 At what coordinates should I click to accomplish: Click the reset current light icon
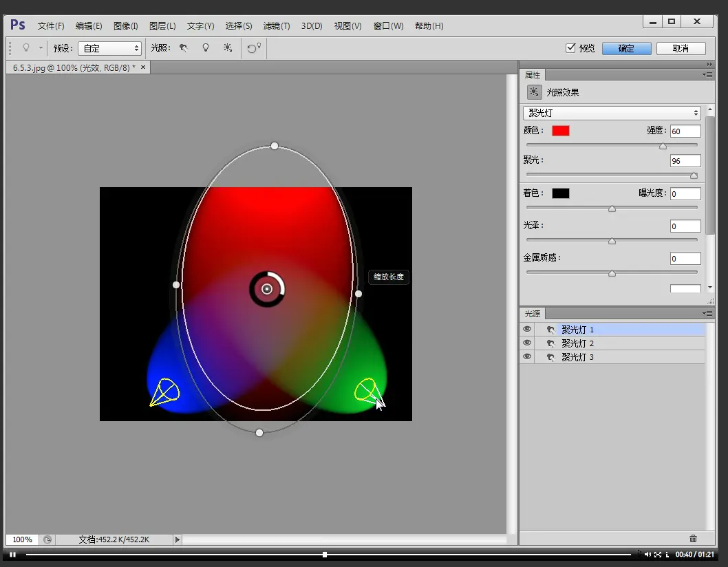click(254, 48)
